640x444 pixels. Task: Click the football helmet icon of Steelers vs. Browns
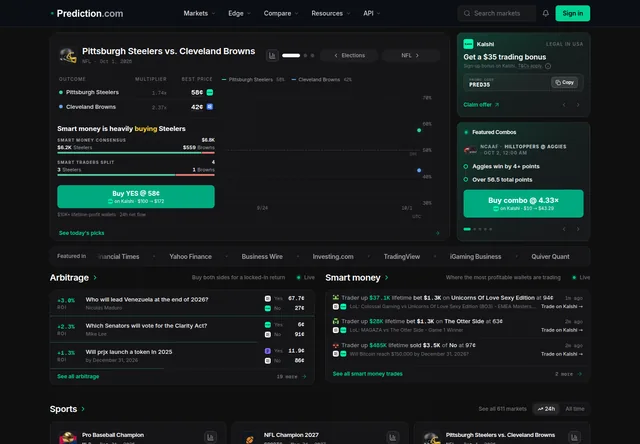click(x=68, y=56)
